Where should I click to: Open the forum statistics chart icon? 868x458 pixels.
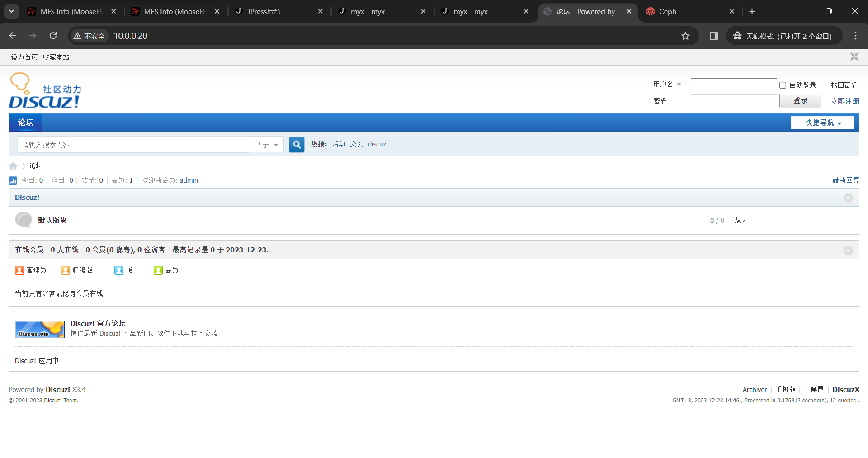point(13,180)
